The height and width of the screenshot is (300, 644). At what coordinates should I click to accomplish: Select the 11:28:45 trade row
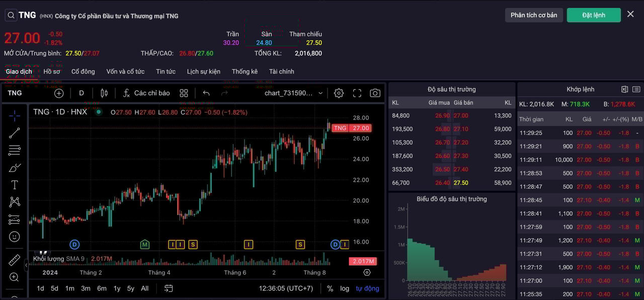581,200
